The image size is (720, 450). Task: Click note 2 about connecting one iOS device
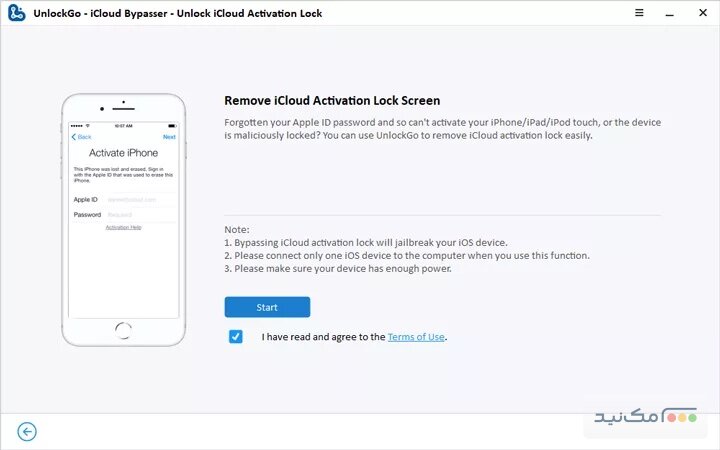(407, 255)
